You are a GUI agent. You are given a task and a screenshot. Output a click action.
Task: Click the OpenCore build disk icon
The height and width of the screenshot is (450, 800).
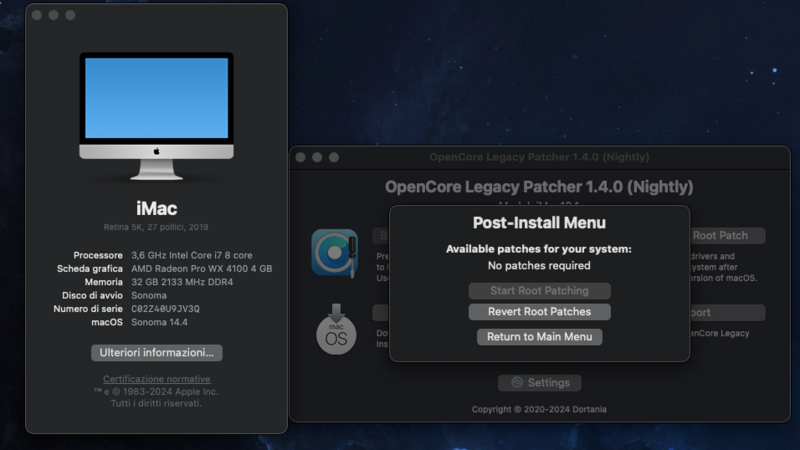pyautogui.click(x=335, y=253)
